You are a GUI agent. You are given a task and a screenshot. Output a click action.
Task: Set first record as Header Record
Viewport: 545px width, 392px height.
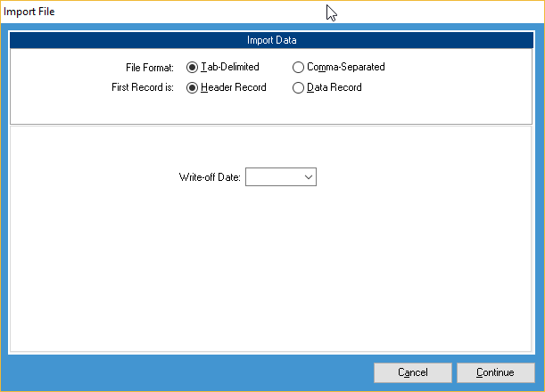point(192,87)
